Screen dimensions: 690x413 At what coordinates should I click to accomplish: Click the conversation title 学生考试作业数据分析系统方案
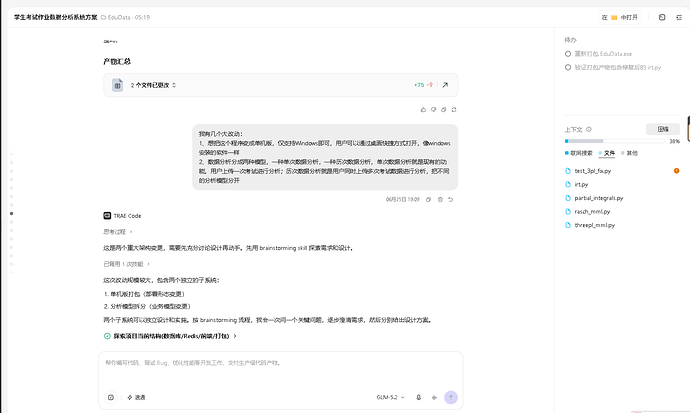coord(55,17)
